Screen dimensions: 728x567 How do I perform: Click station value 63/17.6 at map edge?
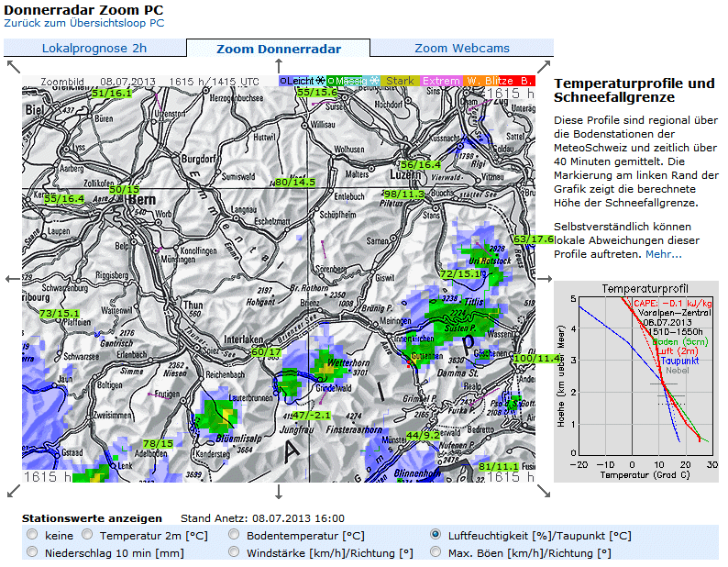pyautogui.click(x=534, y=239)
